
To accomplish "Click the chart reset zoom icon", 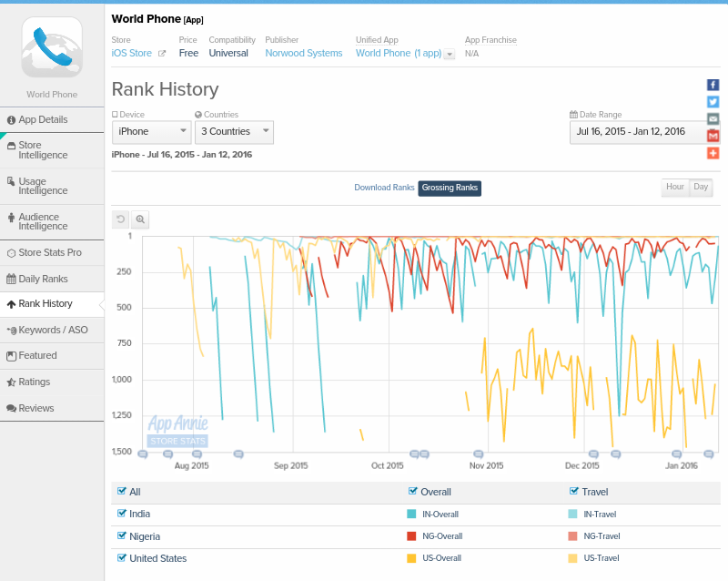I will [x=120, y=219].
